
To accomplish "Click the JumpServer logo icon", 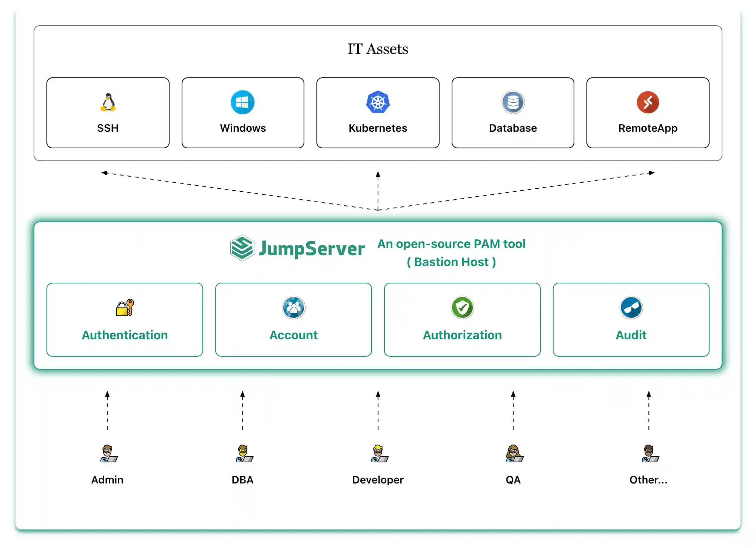I will (242, 248).
